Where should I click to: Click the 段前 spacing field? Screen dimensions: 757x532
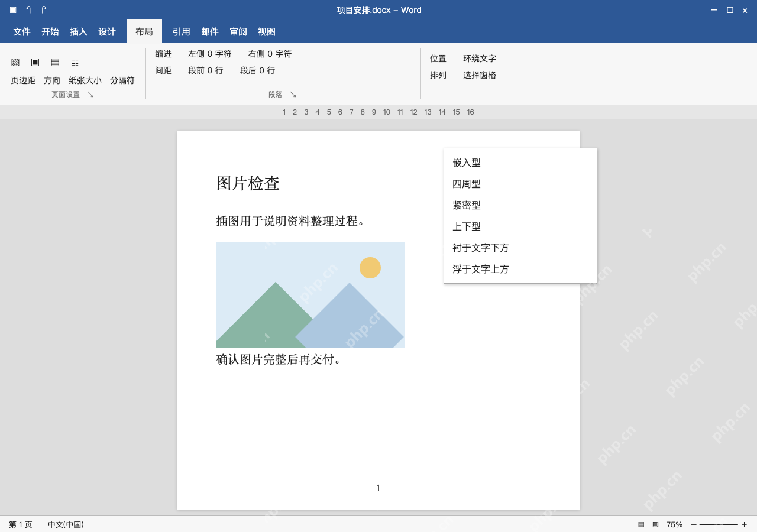click(206, 70)
